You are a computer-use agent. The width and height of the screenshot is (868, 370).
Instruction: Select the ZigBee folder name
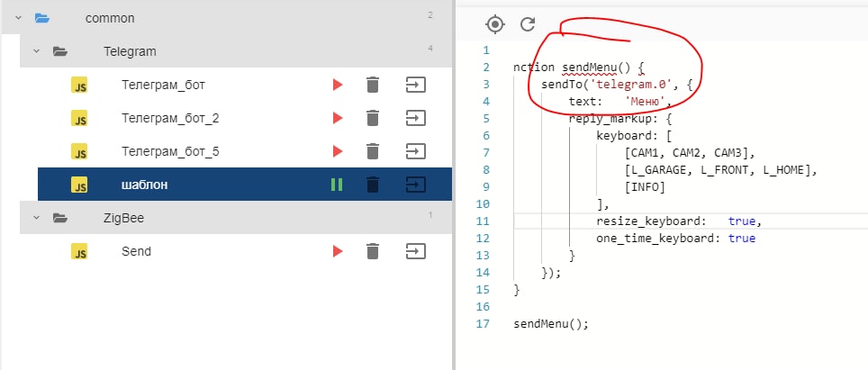(124, 218)
